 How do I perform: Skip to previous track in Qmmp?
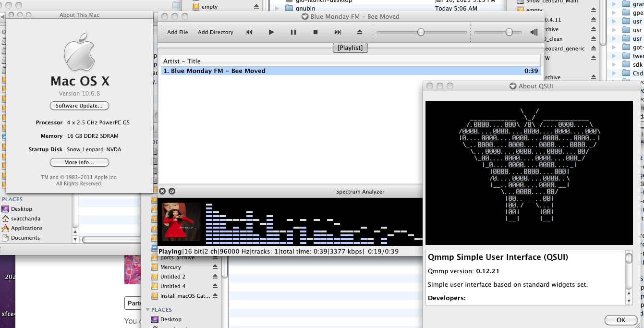(x=249, y=32)
